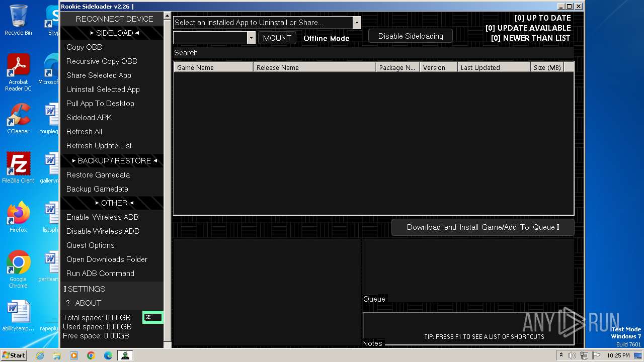
Task: Click the network tray icon
Action: click(584, 355)
